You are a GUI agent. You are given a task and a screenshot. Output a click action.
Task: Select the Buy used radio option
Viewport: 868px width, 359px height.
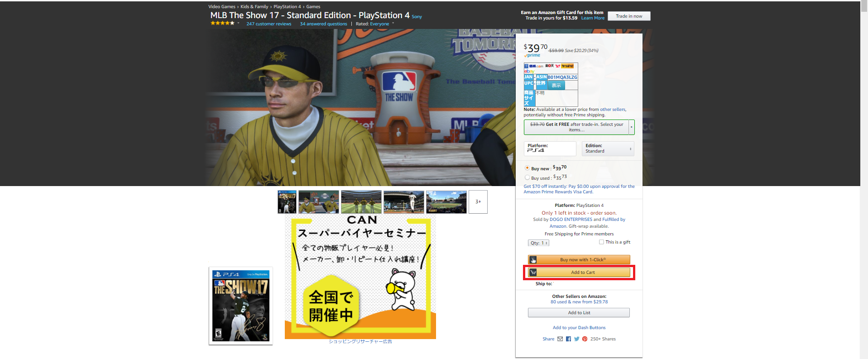[x=527, y=177]
